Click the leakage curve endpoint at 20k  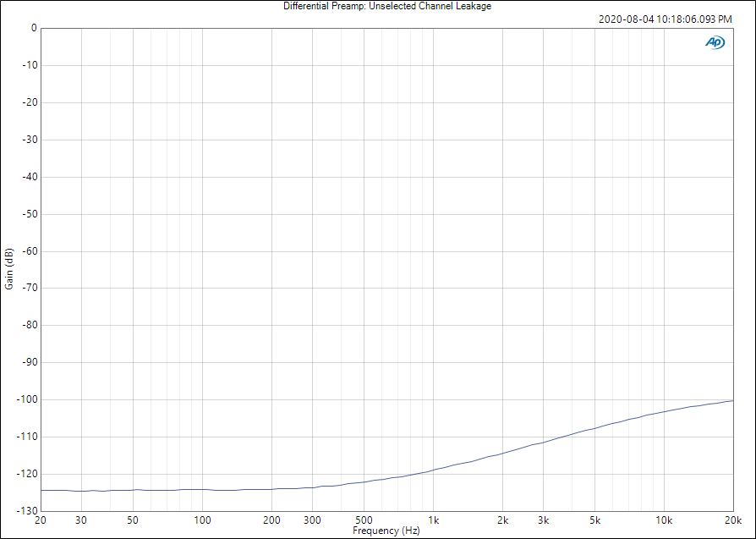733,400
